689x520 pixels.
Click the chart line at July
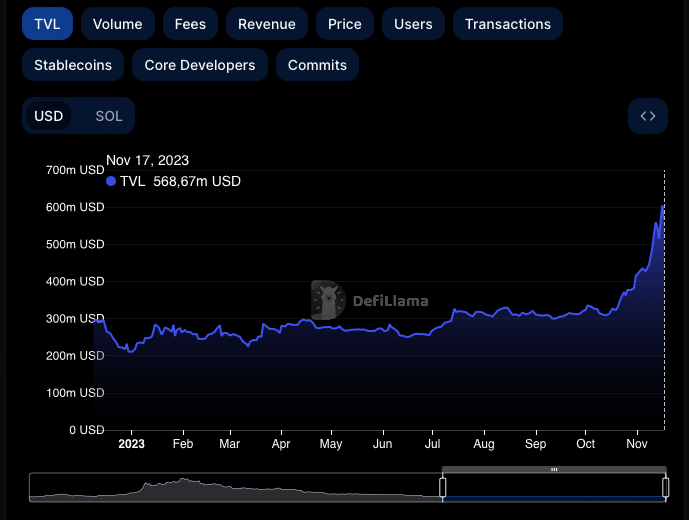tap(433, 329)
